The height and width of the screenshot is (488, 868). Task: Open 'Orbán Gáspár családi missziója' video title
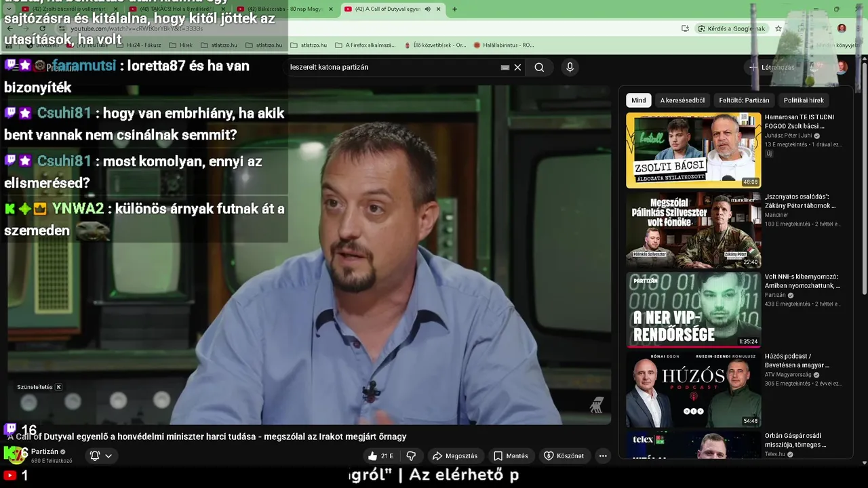click(x=795, y=440)
